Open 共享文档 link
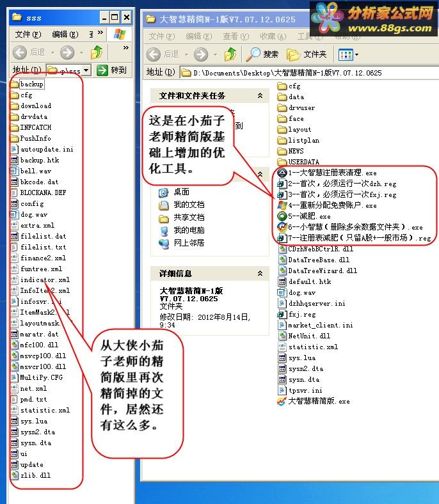439x504 pixels. 181,217
